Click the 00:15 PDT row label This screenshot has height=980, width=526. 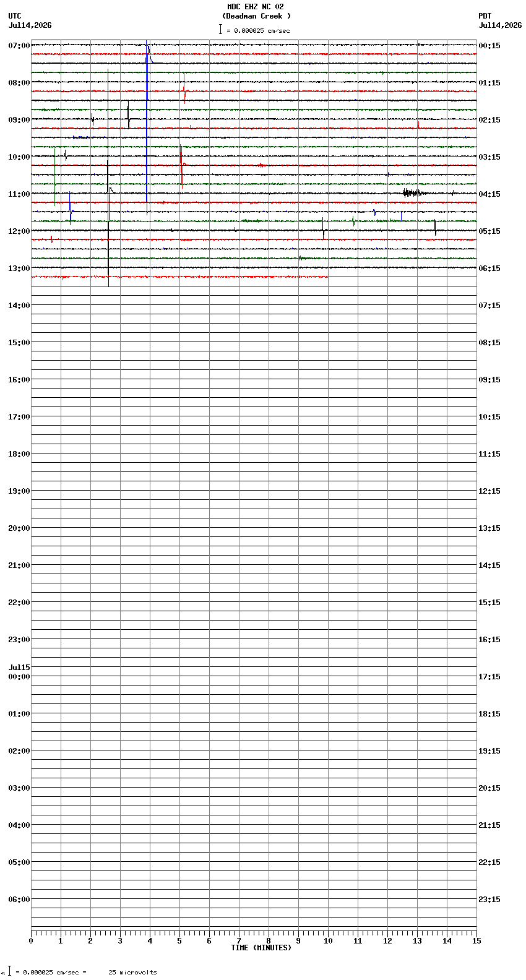click(x=489, y=46)
